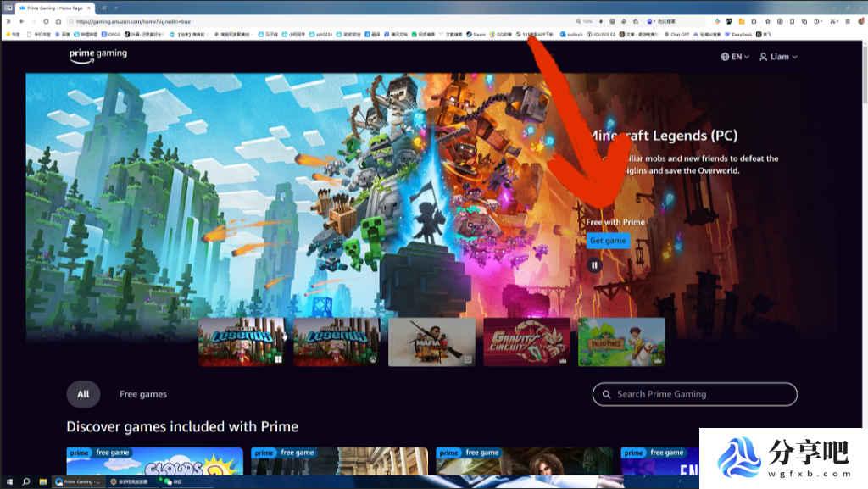The height and width of the screenshot is (489, 868).
Task: Click the page vertical scrollbar
Action: (x=865, y=74)
